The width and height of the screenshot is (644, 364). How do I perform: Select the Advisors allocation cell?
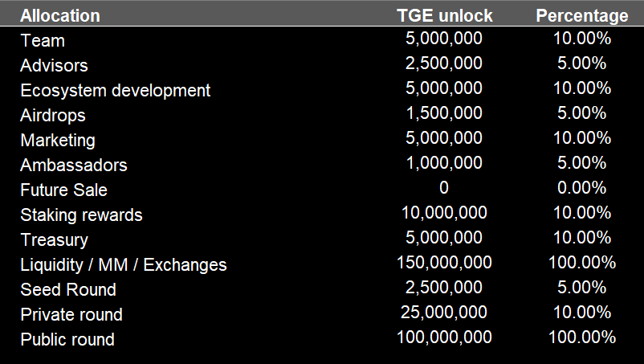[x=54, y=65]
